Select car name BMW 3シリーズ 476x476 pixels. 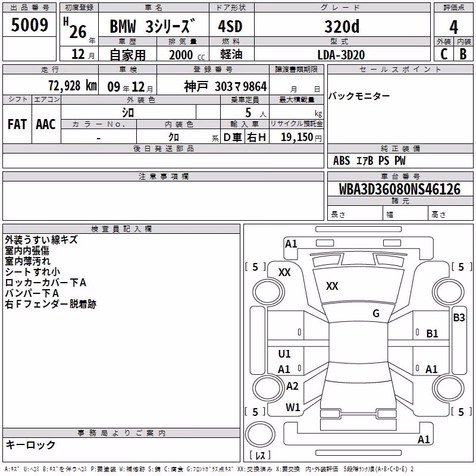pyautogui.click(x=152, y=26)
